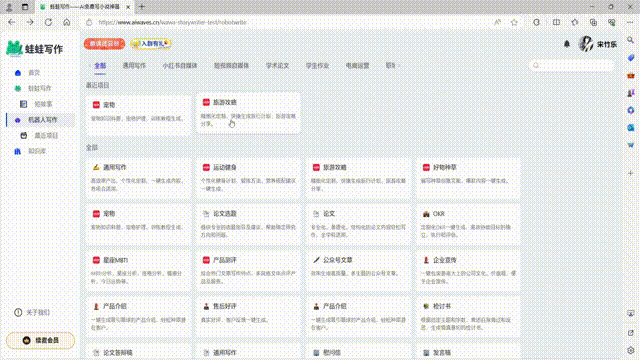Focus the template search box

(571, 65)
